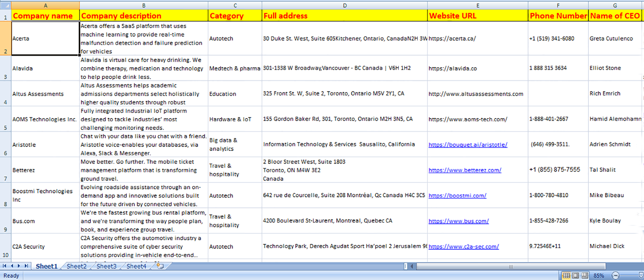Image resolution: width=644 pixels, height=280 pixels.
Task: Select column B header
Action: pos(144,5)
